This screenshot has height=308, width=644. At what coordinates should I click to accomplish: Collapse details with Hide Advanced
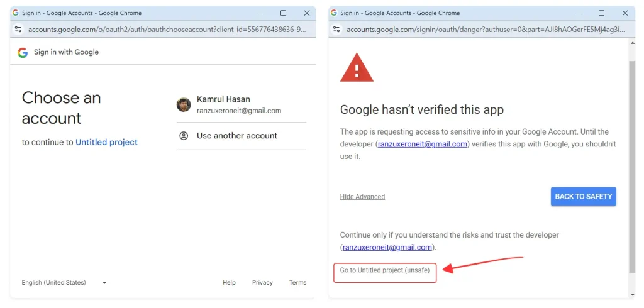point(362,197)
